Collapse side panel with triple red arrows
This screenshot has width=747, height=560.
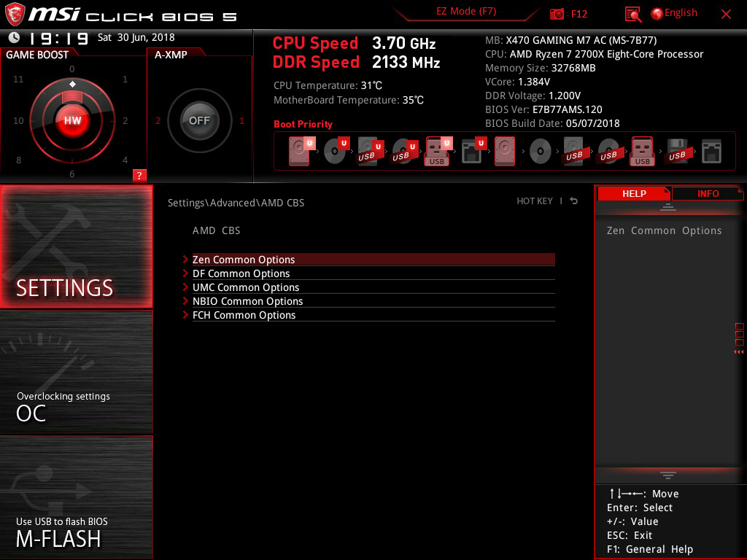point(738,352)
